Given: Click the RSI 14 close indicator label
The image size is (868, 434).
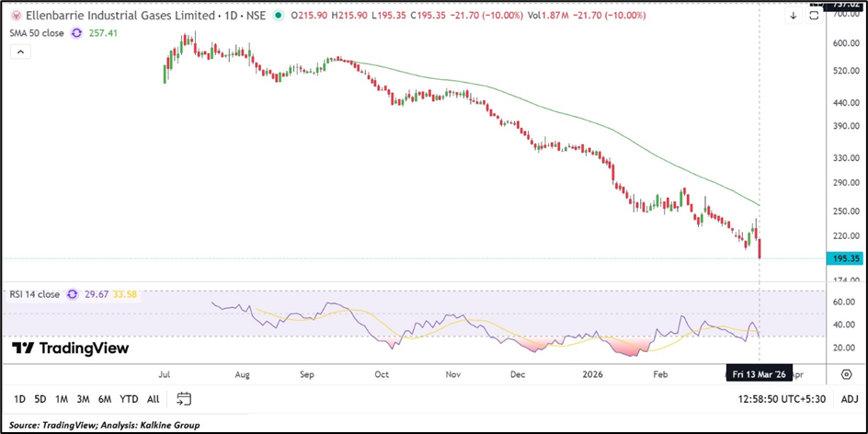Looking at the screenshot, I should pos(37,294).
